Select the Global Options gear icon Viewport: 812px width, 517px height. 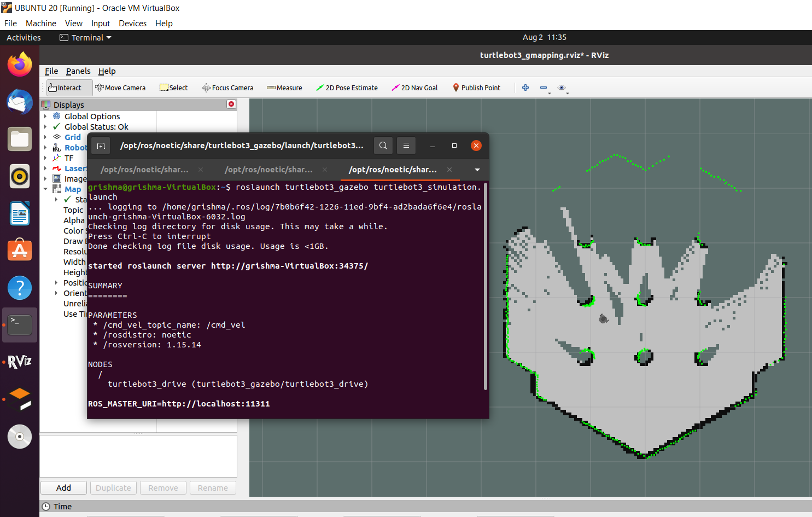click(57, 116)
